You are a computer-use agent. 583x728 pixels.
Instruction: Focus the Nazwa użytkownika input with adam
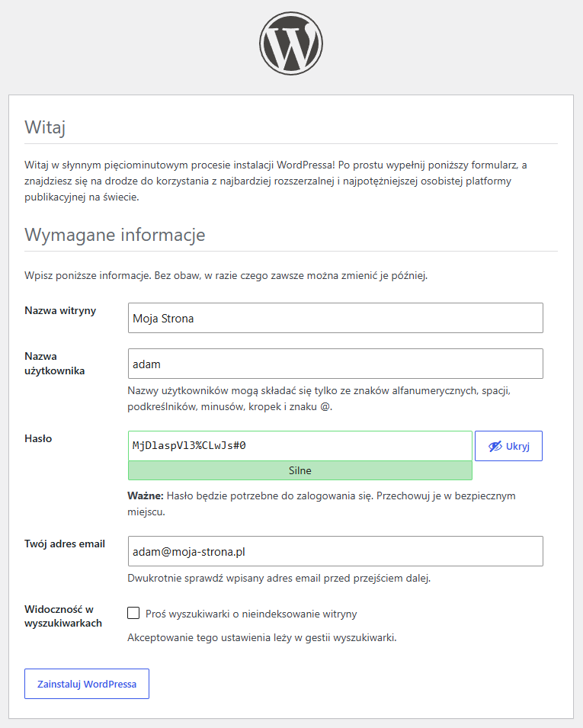point(335,364)
